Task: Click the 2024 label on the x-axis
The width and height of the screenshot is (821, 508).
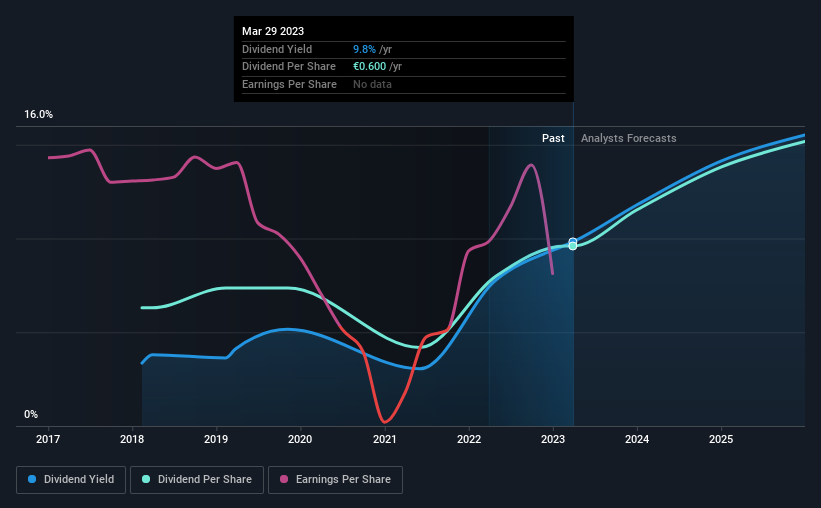Action: 637,439
